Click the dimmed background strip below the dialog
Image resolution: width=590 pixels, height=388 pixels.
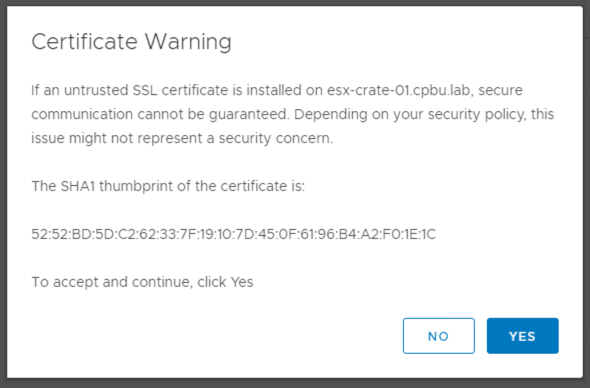(x=295, y=383)
